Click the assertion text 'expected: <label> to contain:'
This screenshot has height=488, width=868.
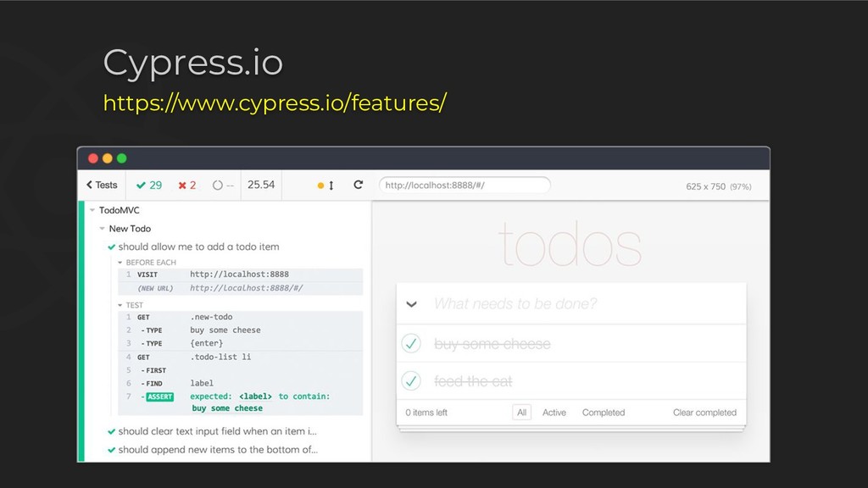click(x=259, y=396)
